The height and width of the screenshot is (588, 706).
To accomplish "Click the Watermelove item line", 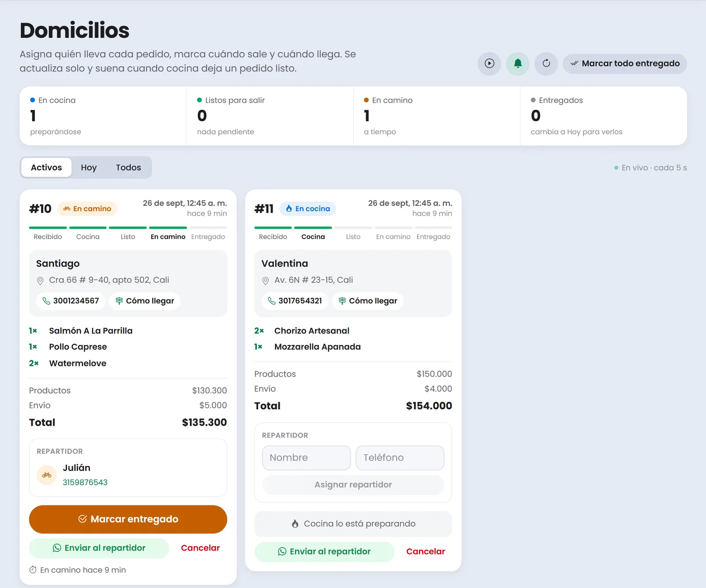I will tap(128, 363).
